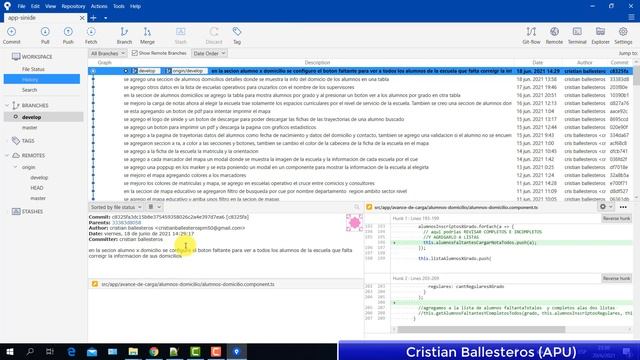Select origin HEAD remote branch
Image resolution: width=640 pixels, height=360 pixels.
pyautogui.click(x=37, y=188)
